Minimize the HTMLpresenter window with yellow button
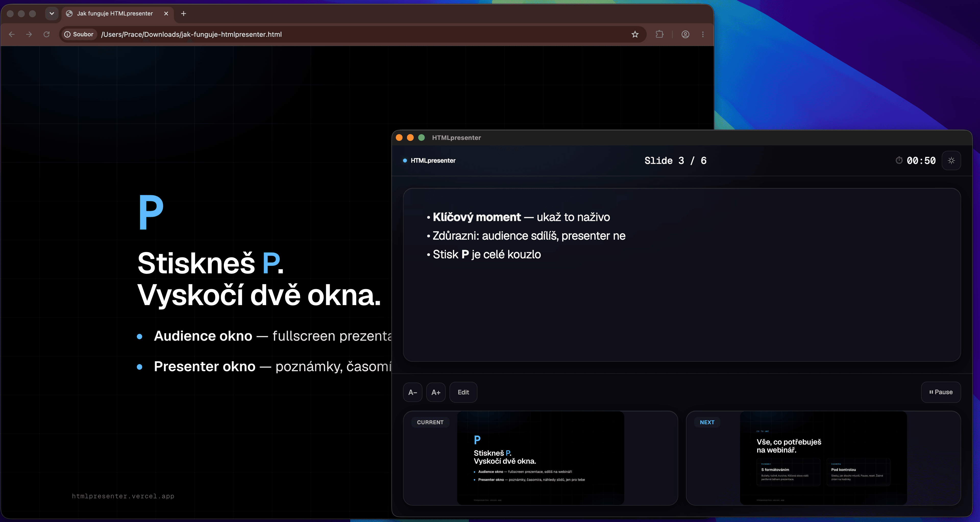 tap(410, 138)
